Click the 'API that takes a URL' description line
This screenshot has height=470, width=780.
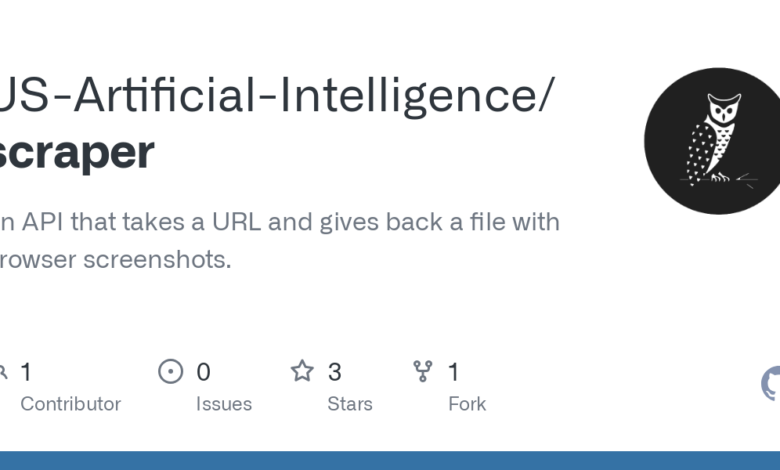[280, 221]
